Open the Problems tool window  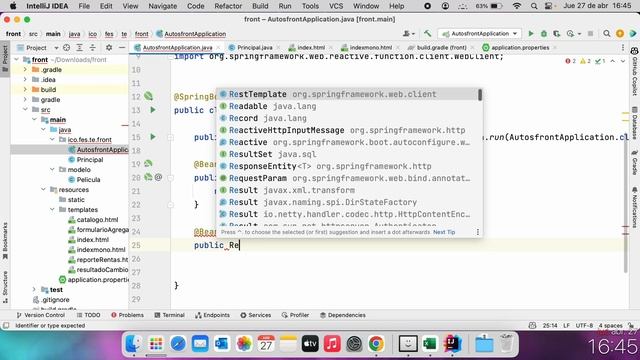coord(127,315)
